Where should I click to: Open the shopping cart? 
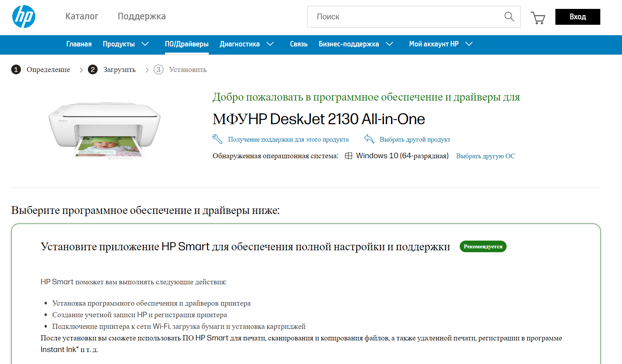538,17
